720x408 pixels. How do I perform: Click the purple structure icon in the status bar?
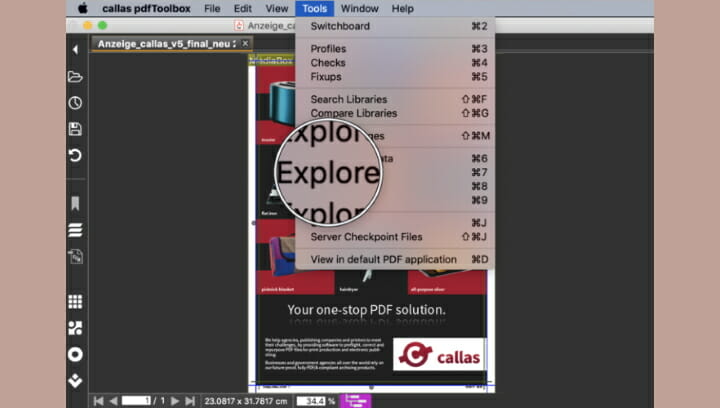coord(355,401)
